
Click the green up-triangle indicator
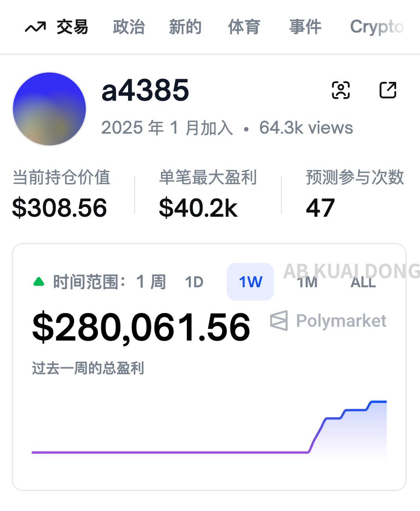point(39,281)
